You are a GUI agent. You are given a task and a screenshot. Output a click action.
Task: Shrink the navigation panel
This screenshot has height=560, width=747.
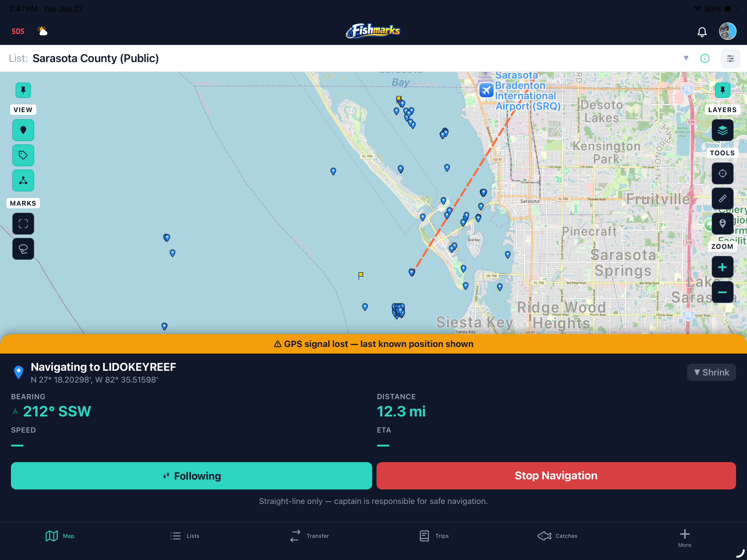pos(711,372)
